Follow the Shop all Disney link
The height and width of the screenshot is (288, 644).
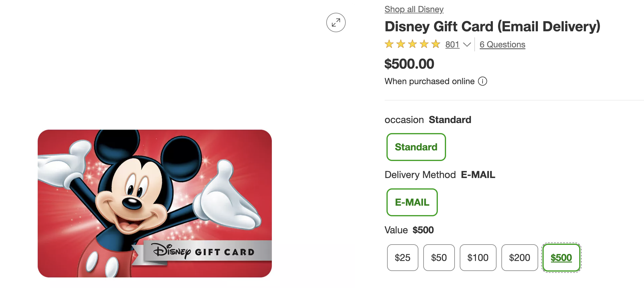coord(414,9)
